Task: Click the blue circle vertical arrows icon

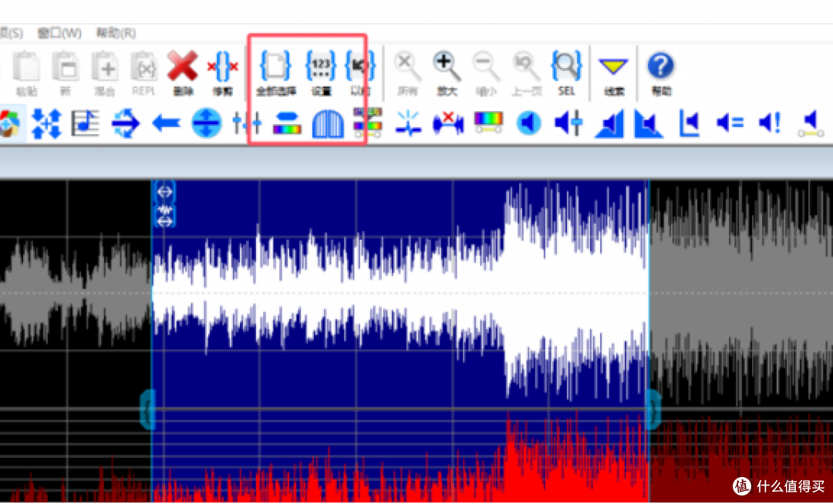Action: [x=207, y=123]
